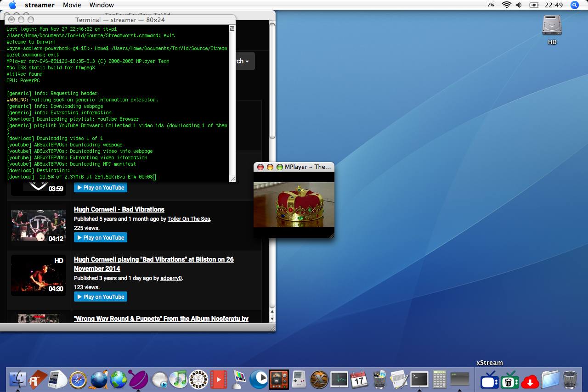Click the crown video in MPlayer window

[x=294, y=205]
